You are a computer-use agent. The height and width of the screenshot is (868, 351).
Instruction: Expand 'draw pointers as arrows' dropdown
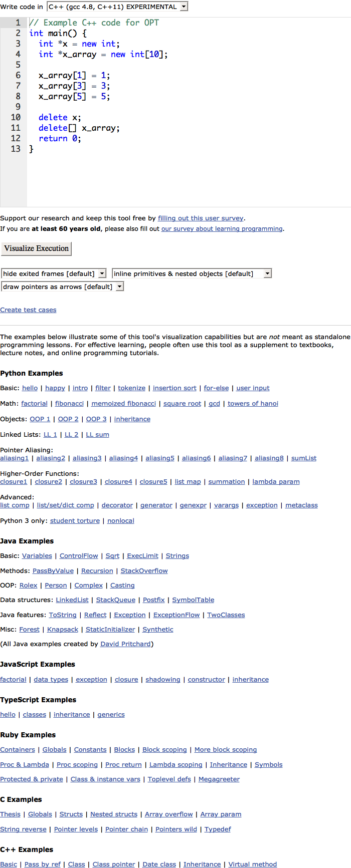pos(62,286)
